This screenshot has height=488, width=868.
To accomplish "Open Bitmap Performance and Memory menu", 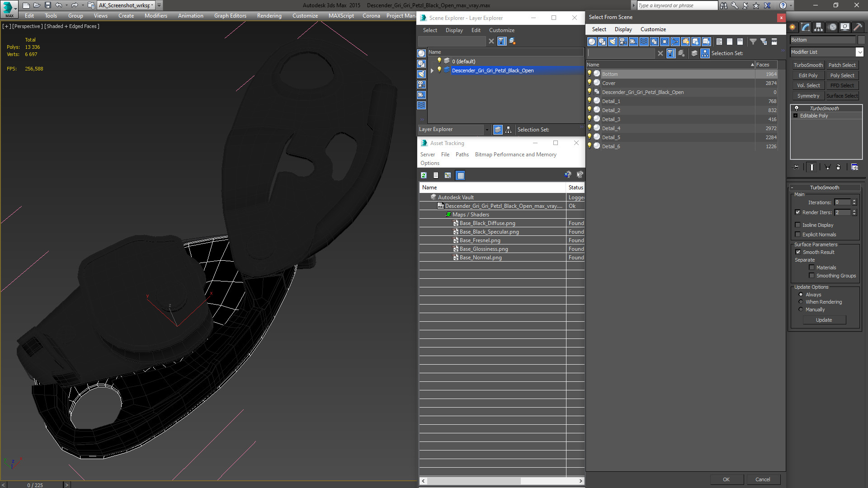I will (515, 155).
